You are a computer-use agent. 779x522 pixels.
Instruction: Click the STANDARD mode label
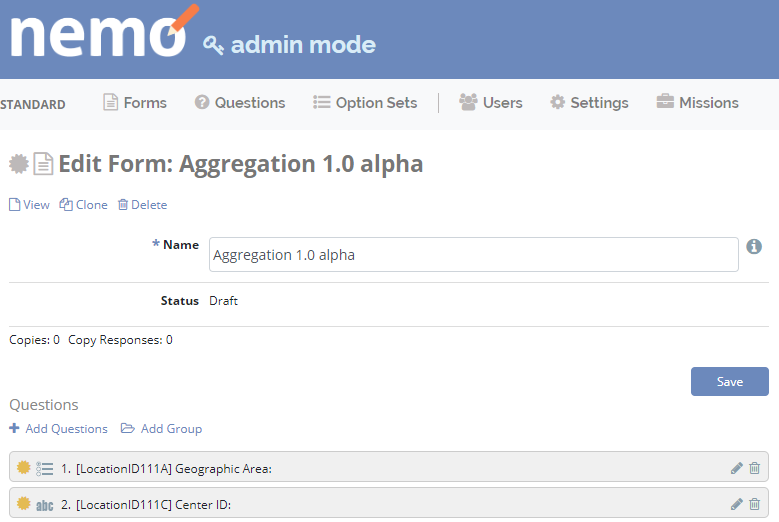pos(33,105)
